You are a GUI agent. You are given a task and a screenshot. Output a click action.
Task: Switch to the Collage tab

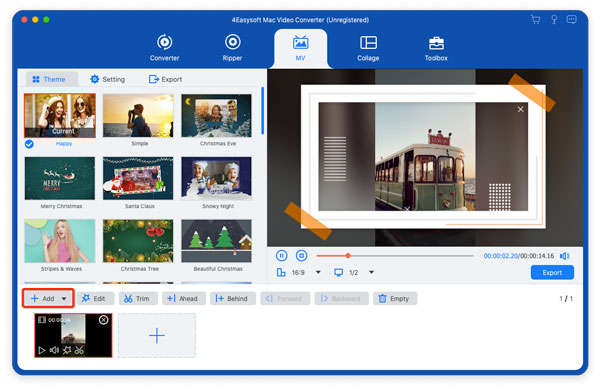(x=368, y=49)
